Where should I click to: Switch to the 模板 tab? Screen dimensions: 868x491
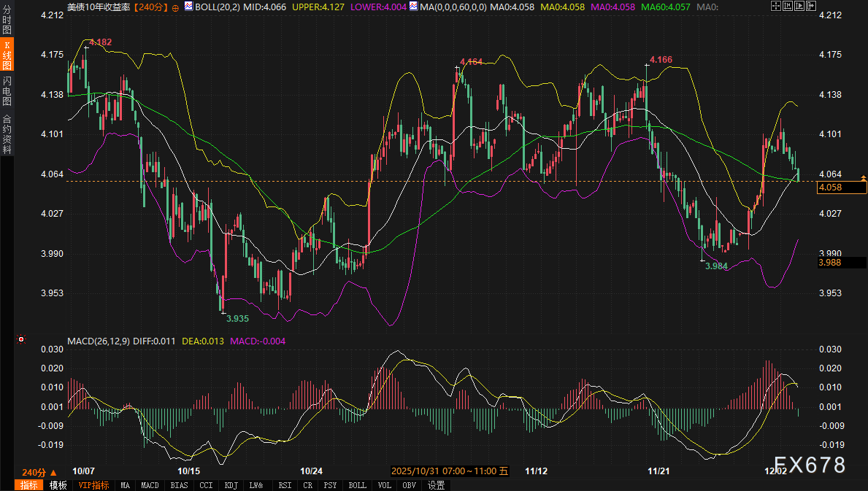pos(58,485)
